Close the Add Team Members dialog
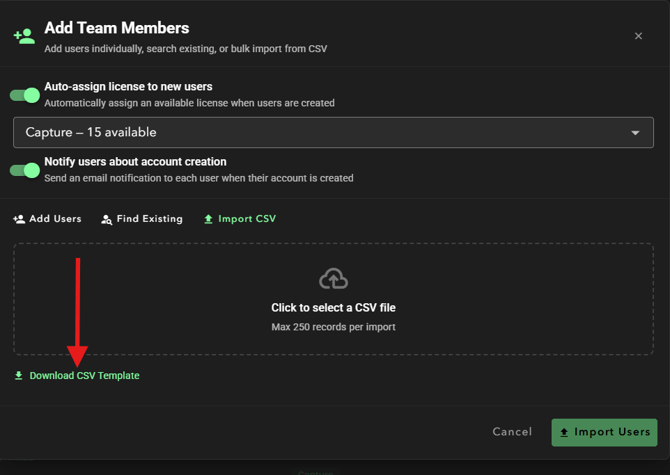Image resolution: width=670 pixels, height=475 pixels. [x=638, y=36]
